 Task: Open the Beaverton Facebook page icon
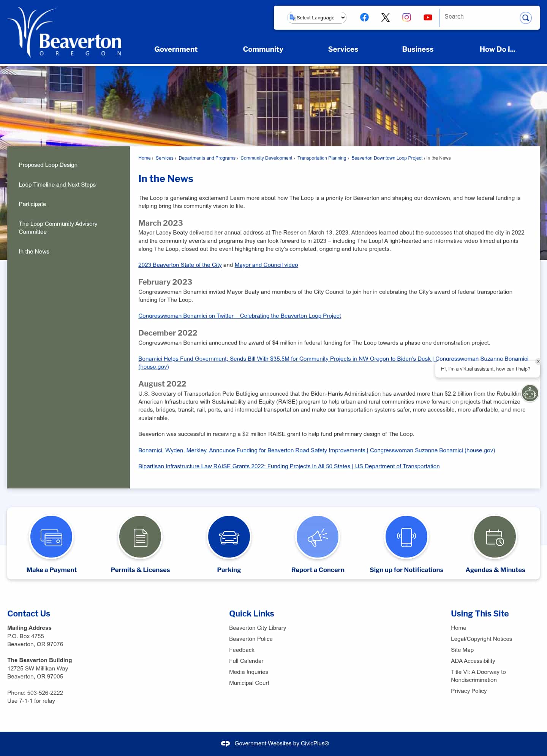tap(364, 17)
